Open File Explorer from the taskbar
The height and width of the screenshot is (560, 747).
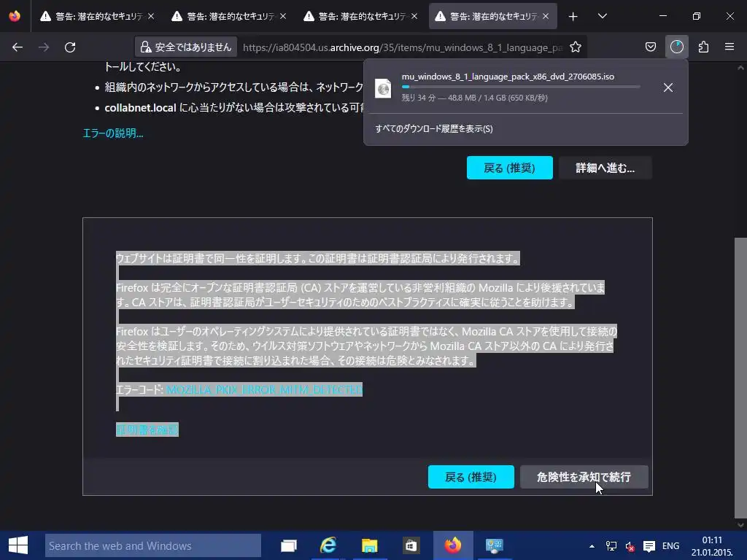pos(370,545)
